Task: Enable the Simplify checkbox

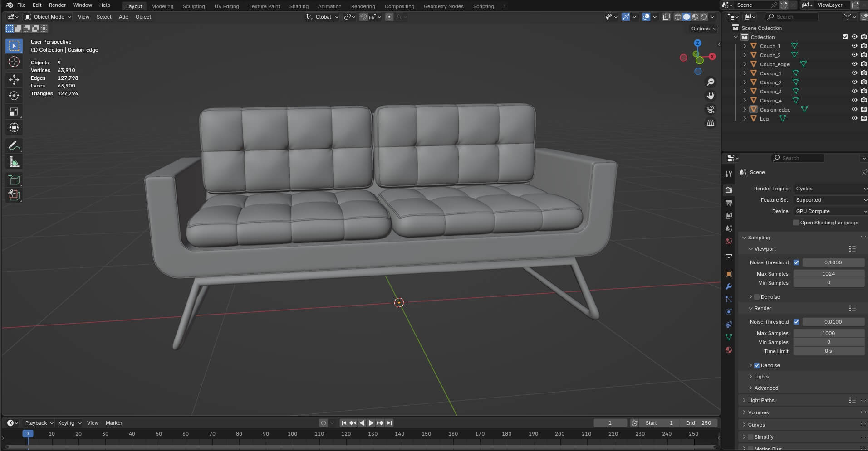Action: coord(750,437)
